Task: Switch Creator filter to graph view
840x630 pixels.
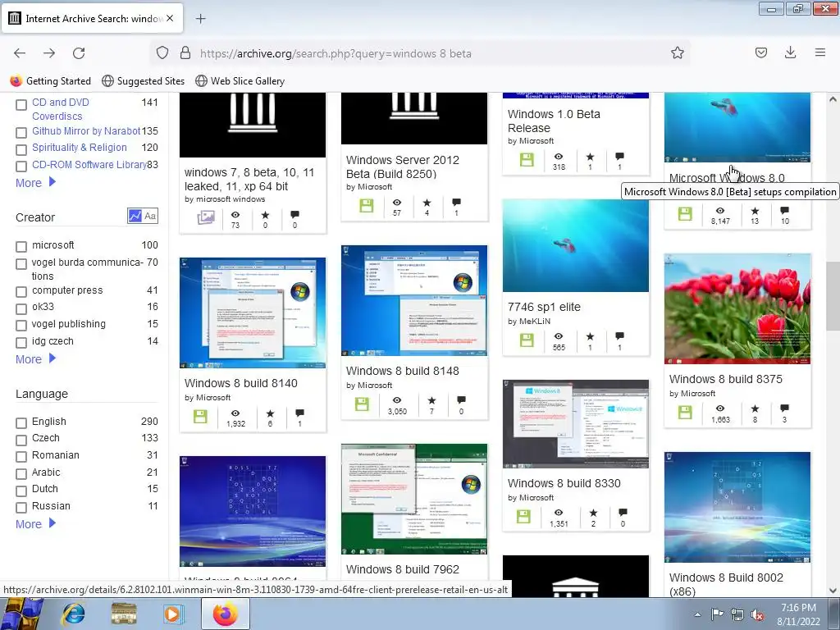Action: tap(135, 216)
